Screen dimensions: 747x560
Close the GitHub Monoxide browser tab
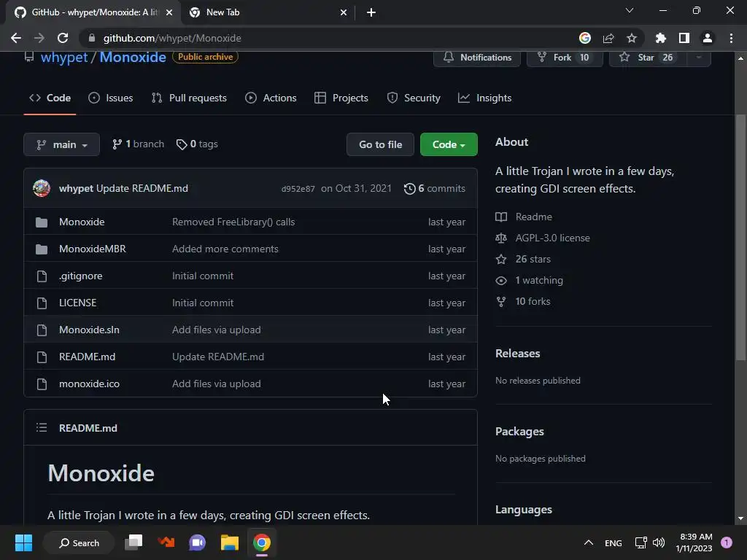coord(169,12)
